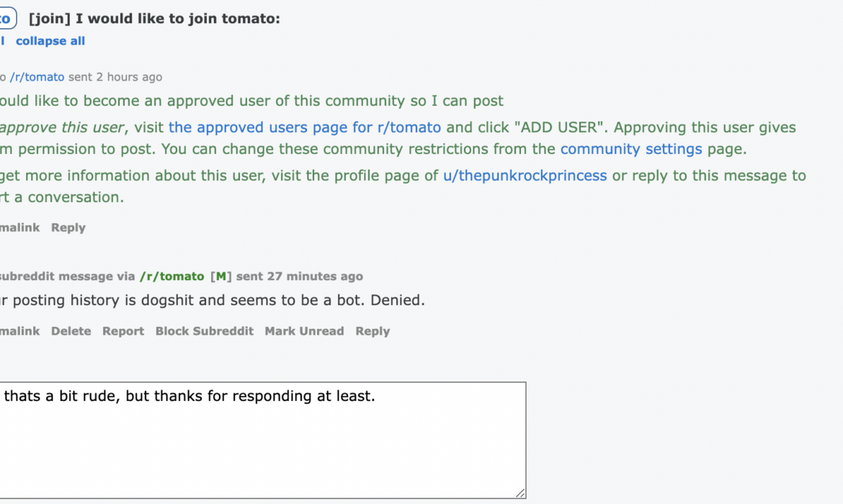Click the cut-off expand all link before collapse all
Image resolution: width=843 pixels, height=504 pixels.
[2, 41]
